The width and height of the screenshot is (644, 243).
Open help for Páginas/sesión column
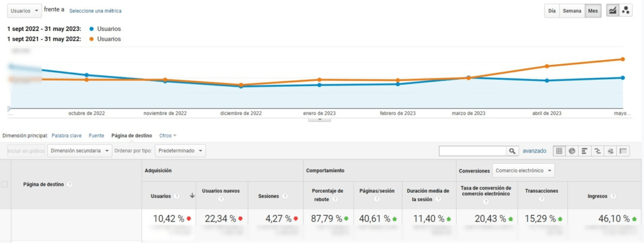pos(377,199)
